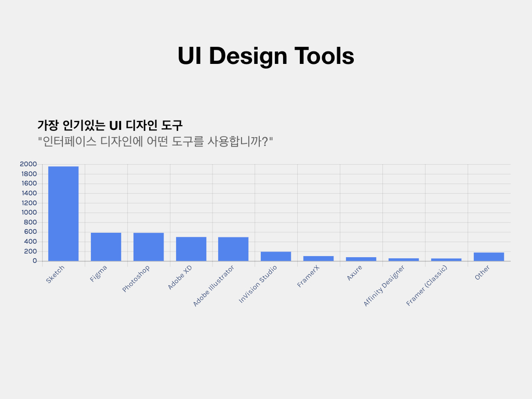Select the "Photoshop" axis label
Image resolution: width=532 pixels, height=399 pixels.
click(136, 278)
